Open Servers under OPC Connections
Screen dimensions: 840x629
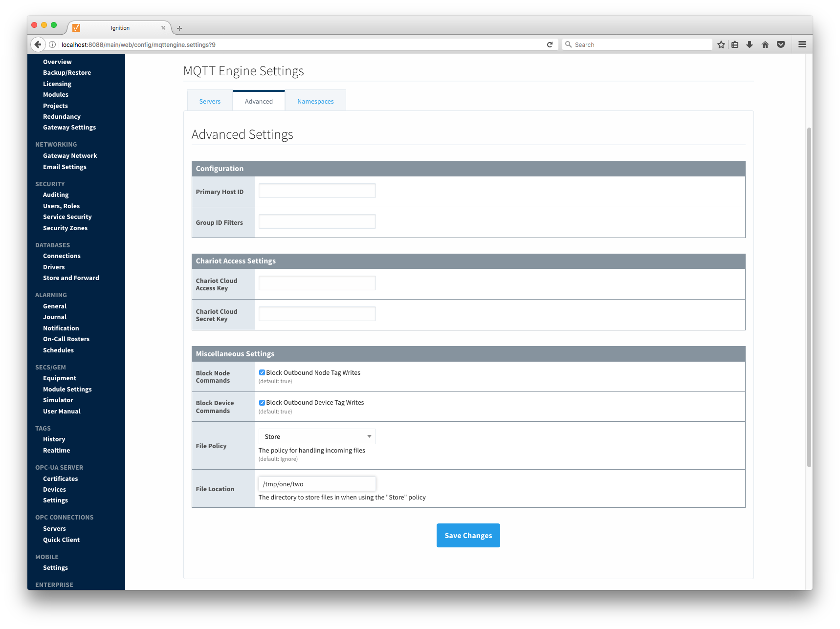pos(54,529)
